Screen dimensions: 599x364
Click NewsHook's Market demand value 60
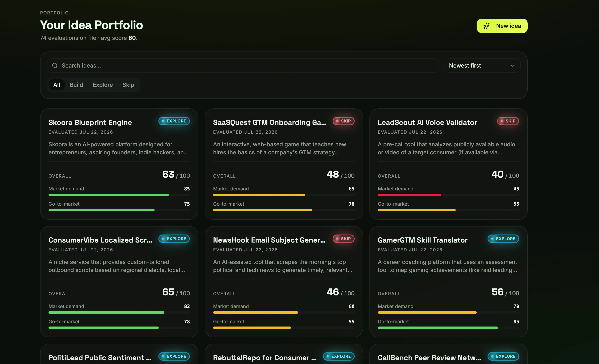pyautogui.click(x=352, y=306)
